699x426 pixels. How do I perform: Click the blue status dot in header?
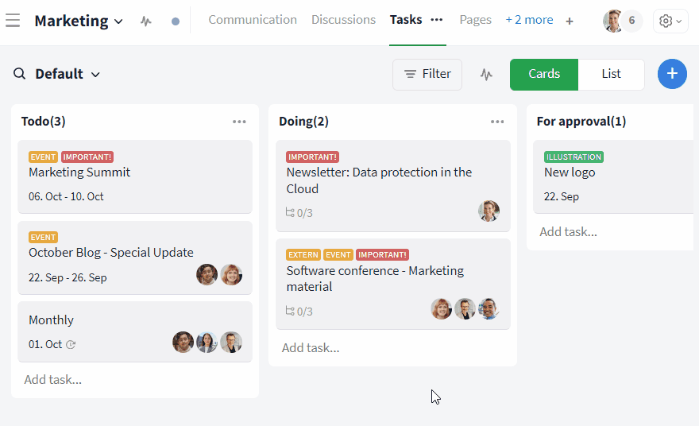pos(176,21)
